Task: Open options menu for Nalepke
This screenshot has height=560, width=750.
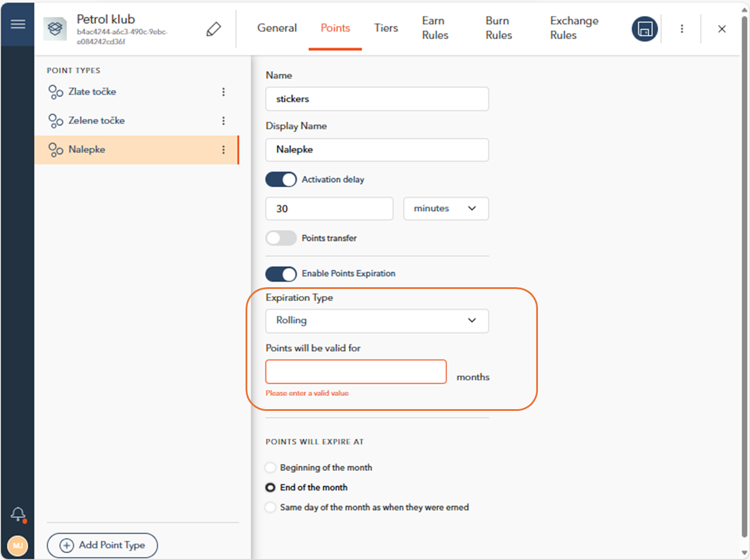Action: pos(224,150)
